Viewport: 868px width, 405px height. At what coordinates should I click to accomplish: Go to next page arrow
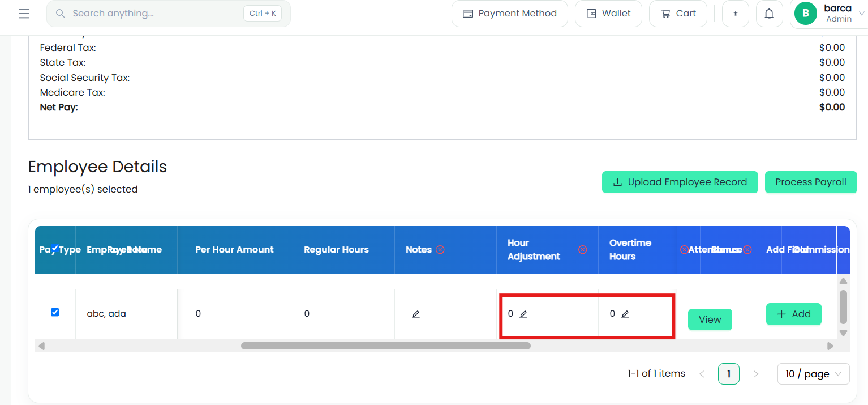click(x=756, y=374)
